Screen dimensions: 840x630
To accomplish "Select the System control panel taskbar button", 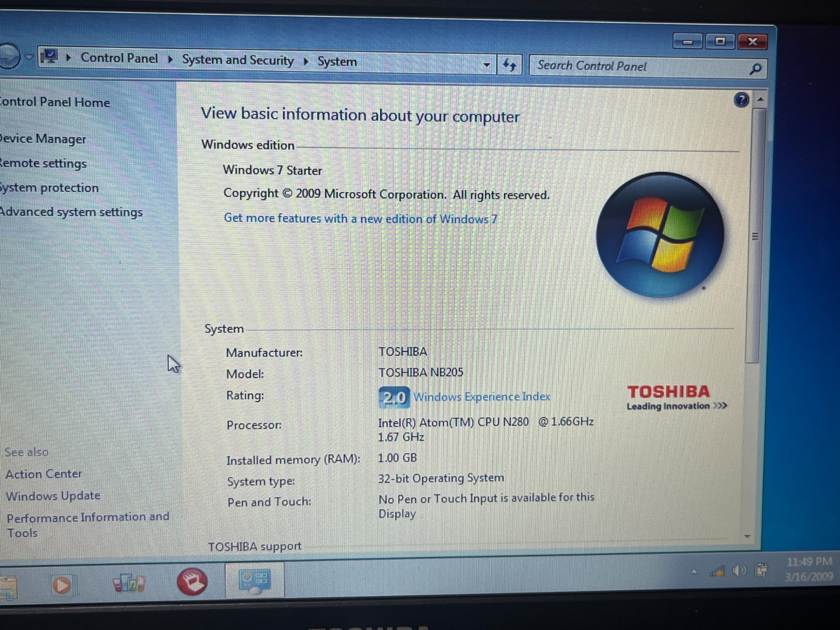I will tap(255, 581).
